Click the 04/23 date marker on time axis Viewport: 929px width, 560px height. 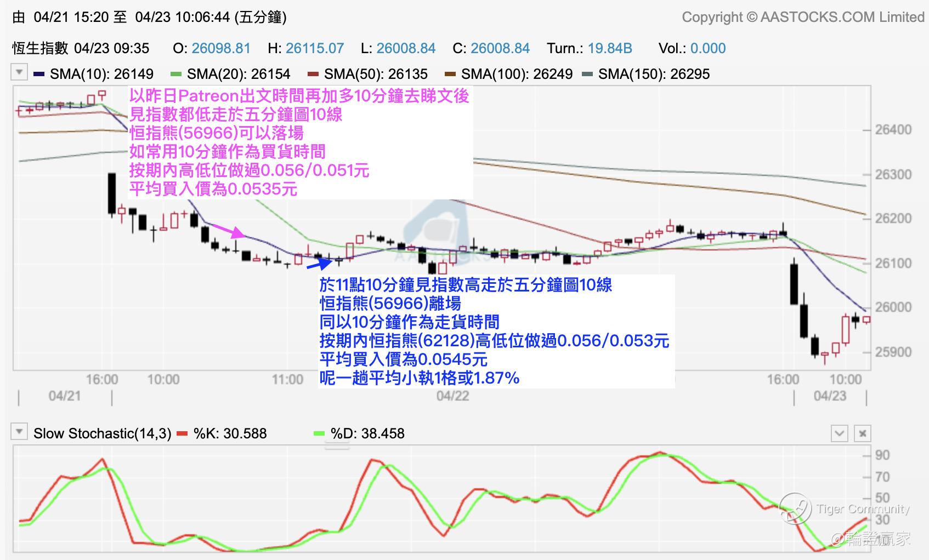pos(830,396)
